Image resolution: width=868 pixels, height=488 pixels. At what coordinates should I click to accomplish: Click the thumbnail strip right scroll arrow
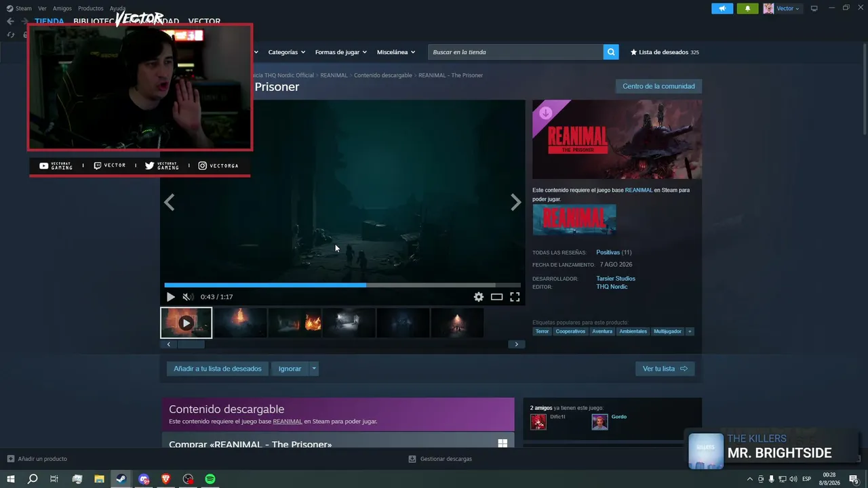pos(516,344)
